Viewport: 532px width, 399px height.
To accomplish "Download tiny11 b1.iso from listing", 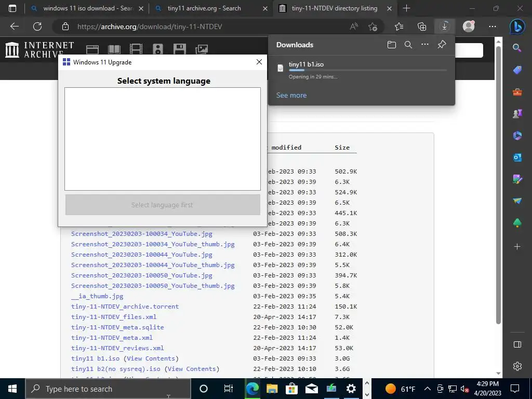I will pyautogui.click(x=96, y=358).
